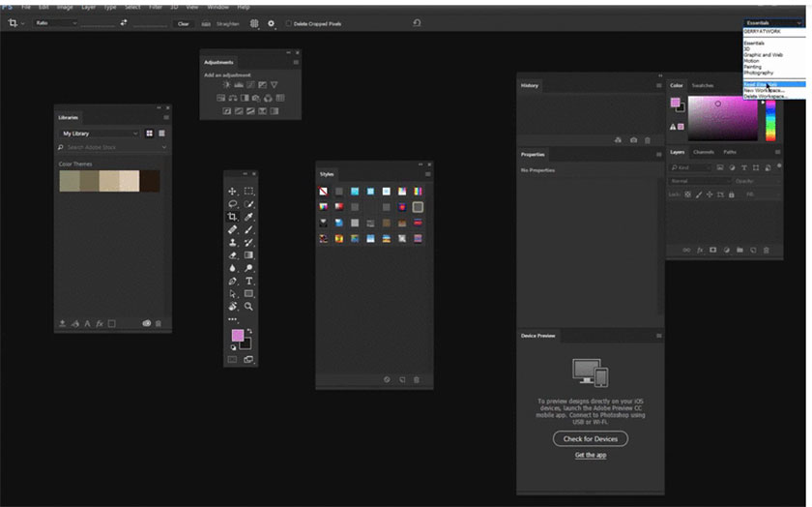Open the Essentials workspace switcher dropdown

click(772, 22)
